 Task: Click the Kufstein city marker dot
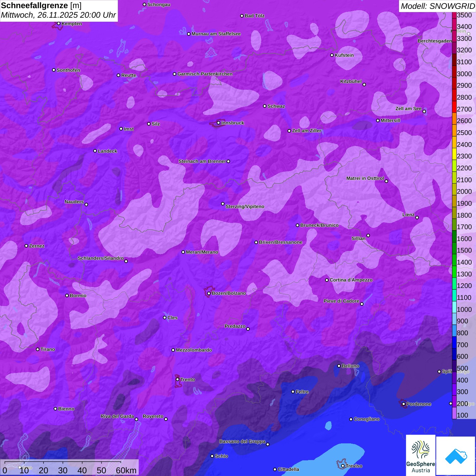point(332,55)
